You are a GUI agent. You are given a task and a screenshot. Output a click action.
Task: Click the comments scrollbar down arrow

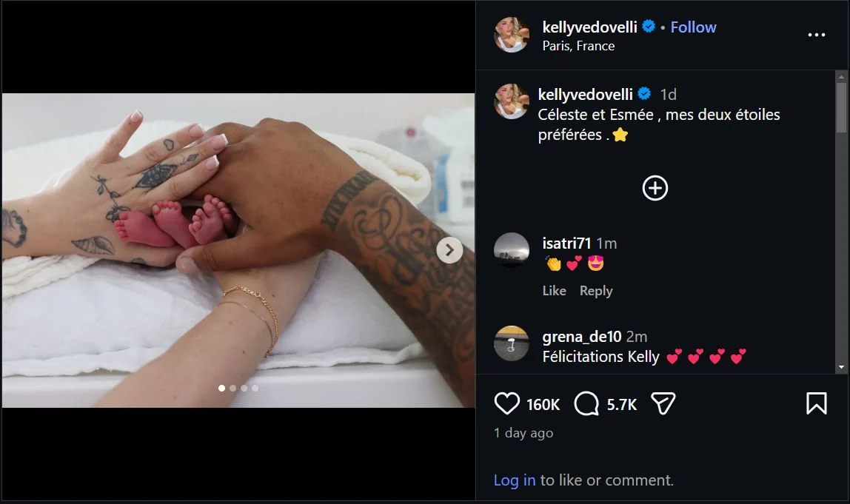[841, 367]
